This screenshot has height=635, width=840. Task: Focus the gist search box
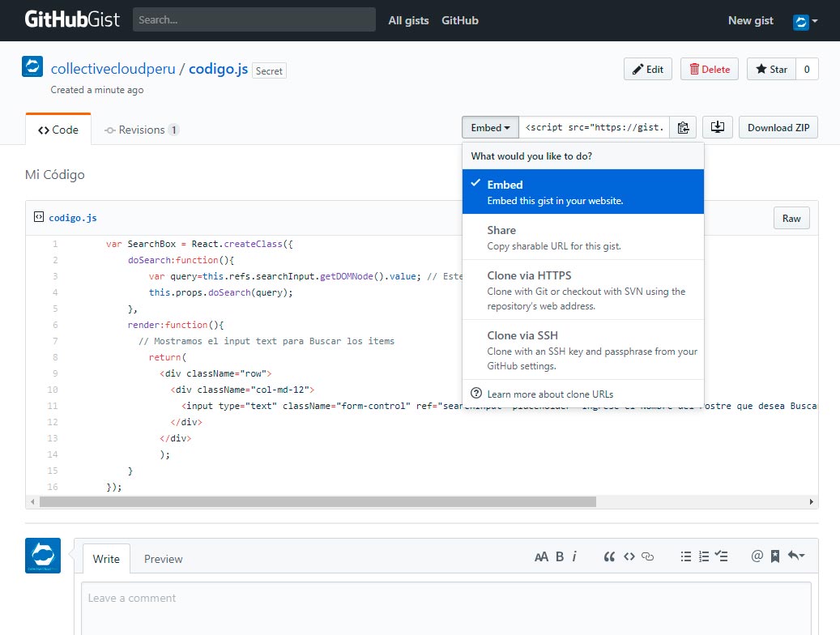click(254, 19)
